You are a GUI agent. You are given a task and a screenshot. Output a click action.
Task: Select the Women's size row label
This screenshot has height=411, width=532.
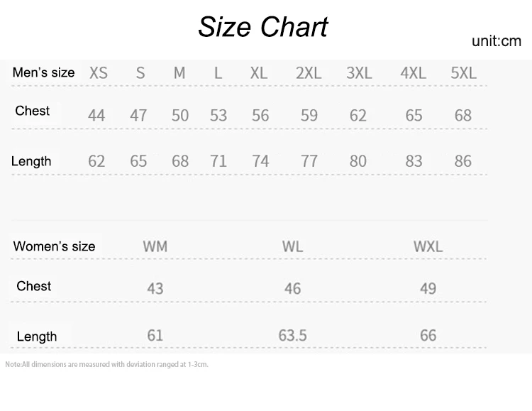(55, 246)
